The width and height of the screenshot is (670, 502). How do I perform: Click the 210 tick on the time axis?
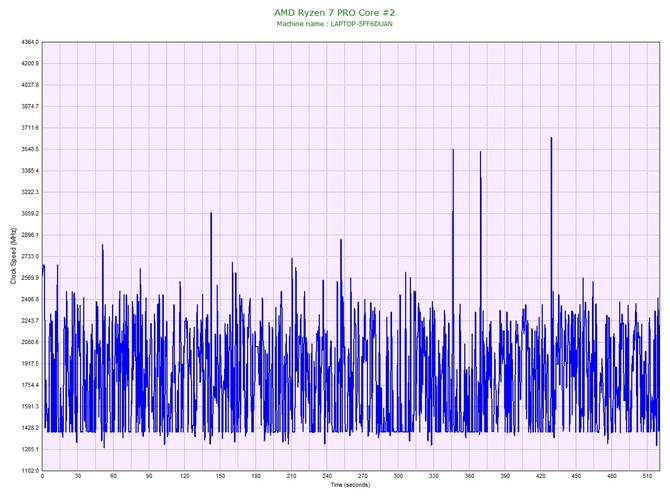click(x=291, y=476)
